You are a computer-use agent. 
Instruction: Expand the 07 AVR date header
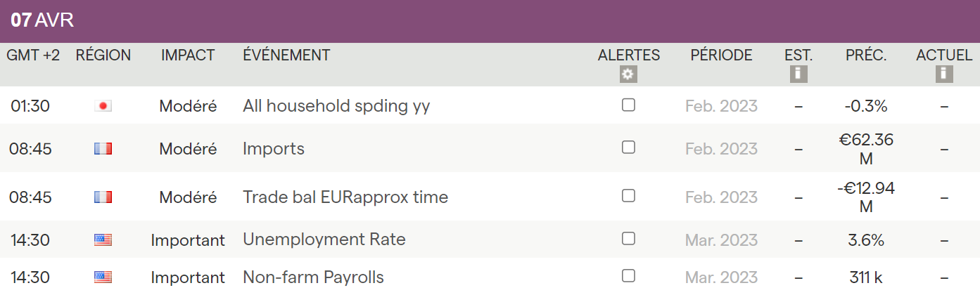pyautogui.click(x=42, y=20)
